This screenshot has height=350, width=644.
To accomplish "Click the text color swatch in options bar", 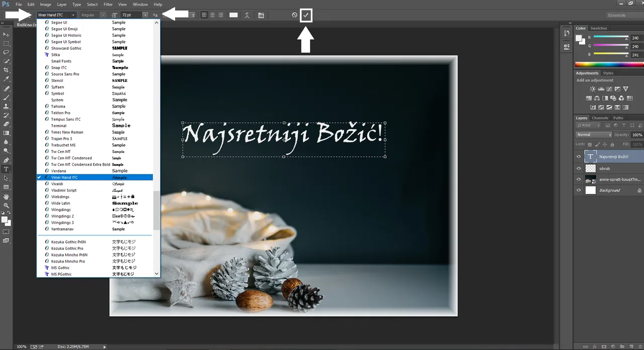I will (x=233, y=15).
